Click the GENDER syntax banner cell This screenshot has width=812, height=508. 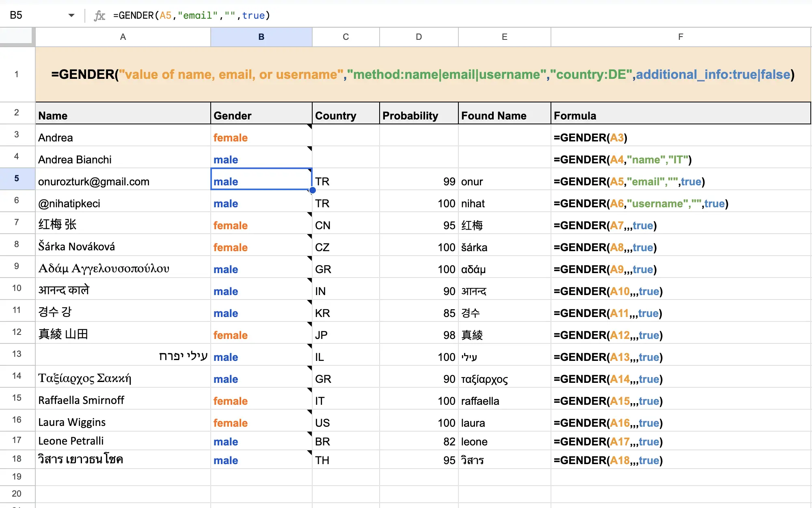[423, 74]
